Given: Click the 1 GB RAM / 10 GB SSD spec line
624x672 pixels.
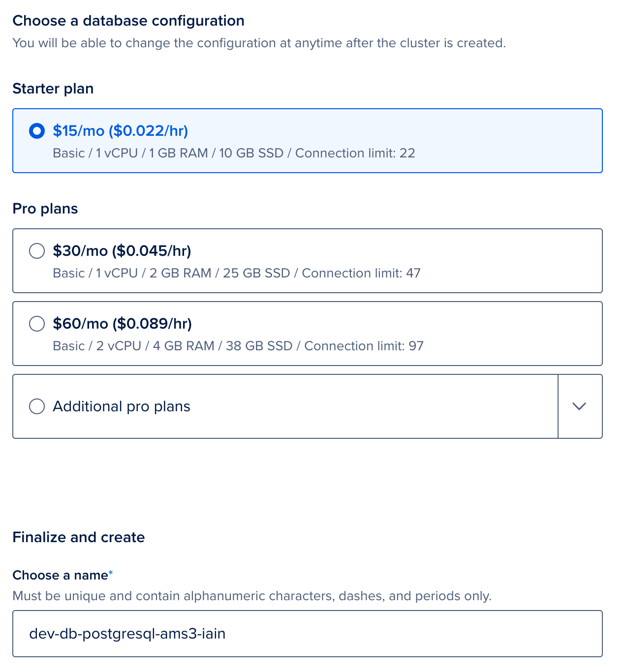Looking at the screenshot, I should click(234, 153).
